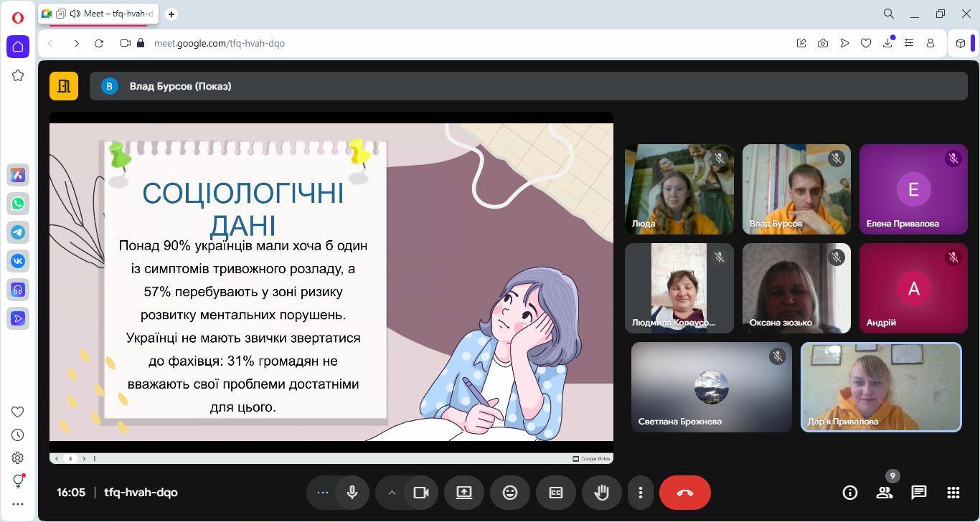Go to next slide in presentation
Image resolution: width=980 pixels, height=522 pixels.
click(x=84, y=459)
